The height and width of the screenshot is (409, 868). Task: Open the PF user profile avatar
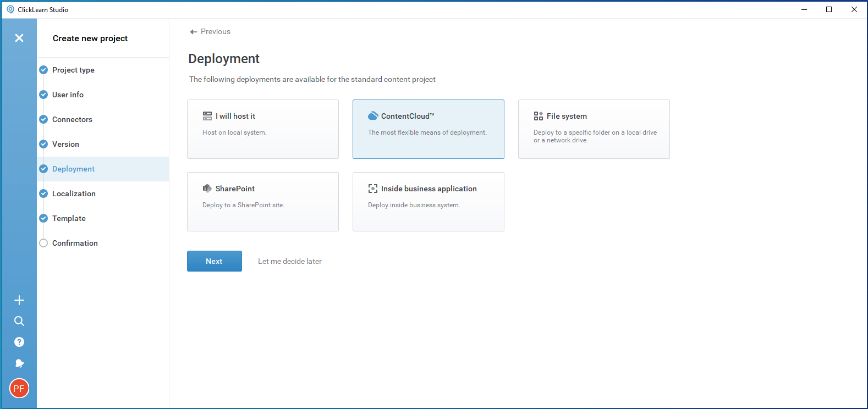click(19, 388)
